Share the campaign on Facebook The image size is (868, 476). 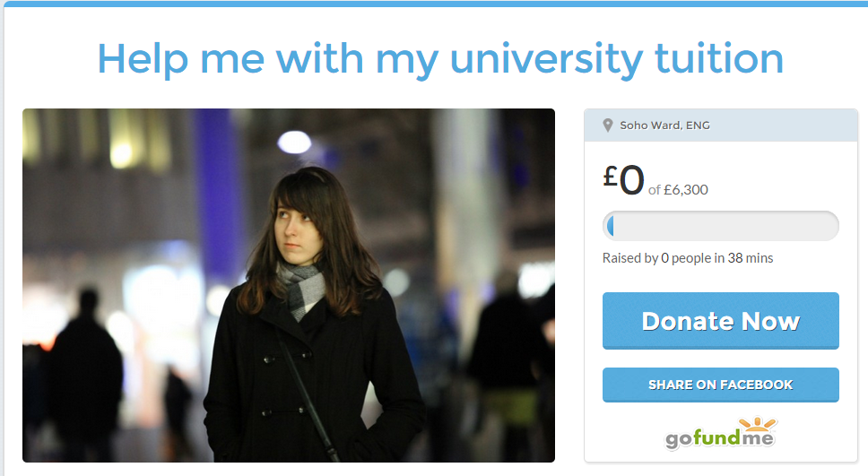(720, 385)
